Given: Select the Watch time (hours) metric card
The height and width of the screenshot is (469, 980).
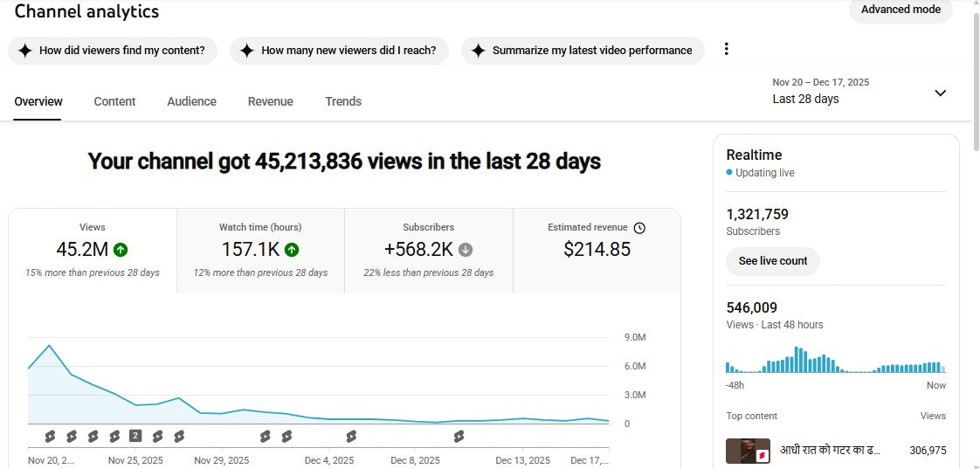Looking at the screenshot, I should [x=260, y=250].
